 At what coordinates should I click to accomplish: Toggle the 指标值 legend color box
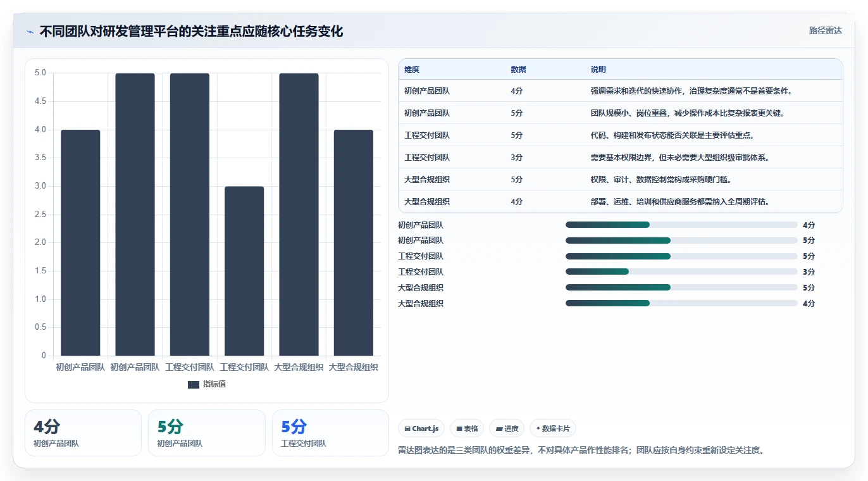194,385
